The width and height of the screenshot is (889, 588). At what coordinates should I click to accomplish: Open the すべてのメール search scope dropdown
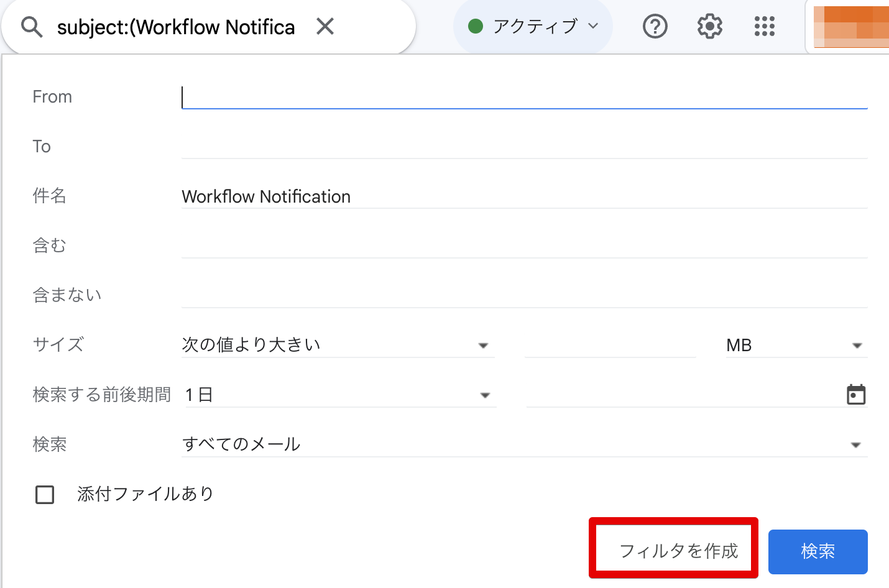856,444
